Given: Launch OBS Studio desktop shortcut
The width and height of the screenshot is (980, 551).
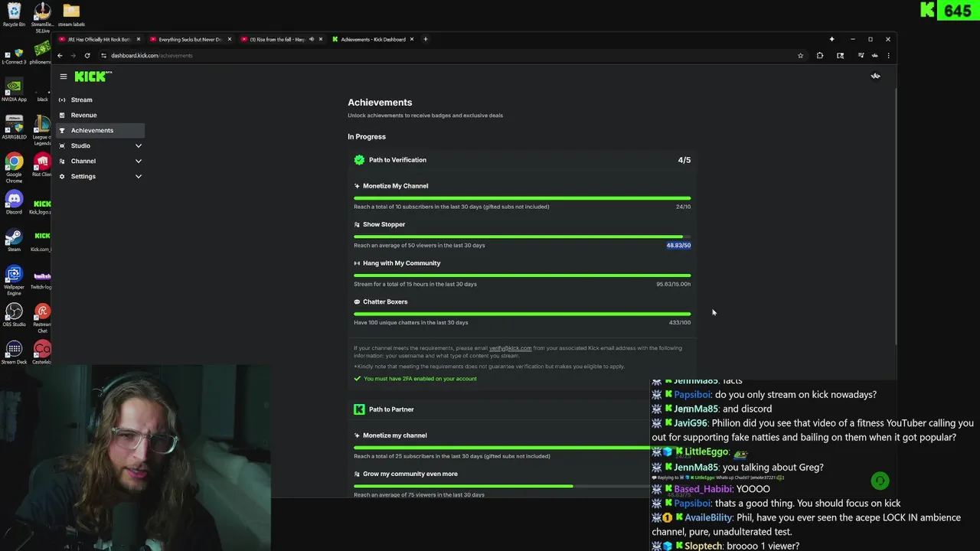Looking at the screenshot, I should [14, 315].
